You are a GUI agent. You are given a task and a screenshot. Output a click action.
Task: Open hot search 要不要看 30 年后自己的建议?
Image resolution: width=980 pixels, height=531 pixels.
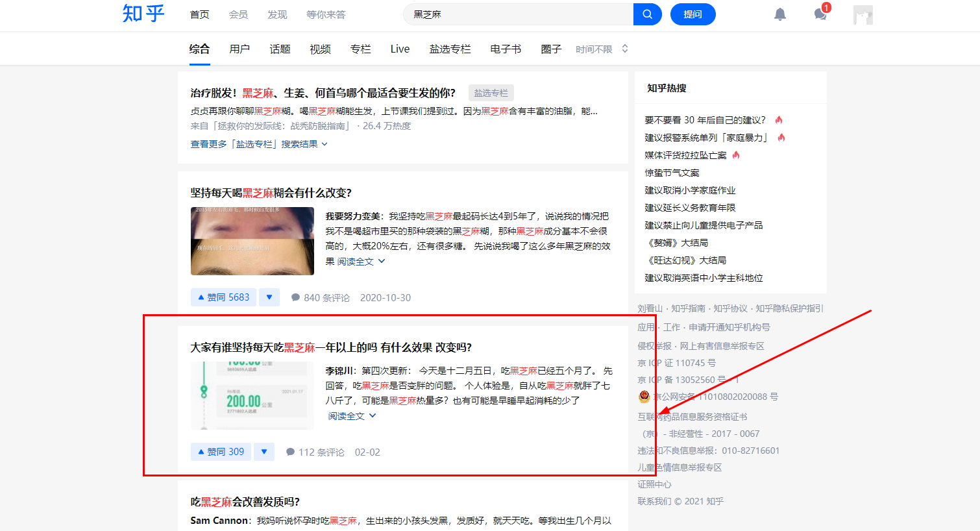coord(705,120)
